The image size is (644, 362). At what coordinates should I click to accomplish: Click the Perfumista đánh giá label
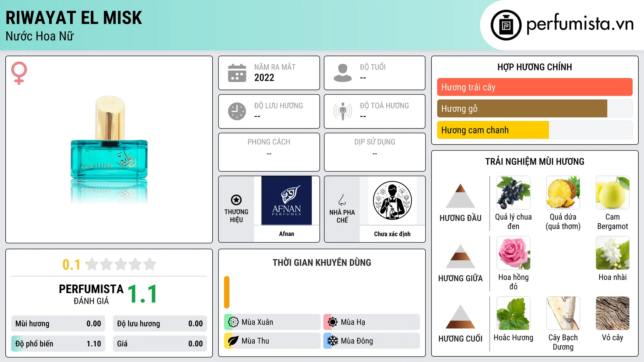pyautogui.click(x=91, y=294)
